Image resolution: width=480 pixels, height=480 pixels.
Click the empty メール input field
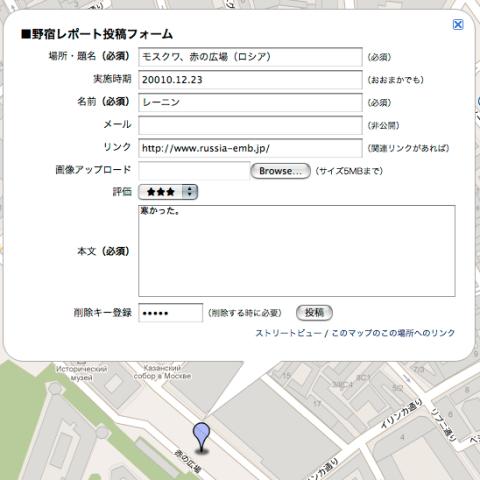[x=250, y=125]
